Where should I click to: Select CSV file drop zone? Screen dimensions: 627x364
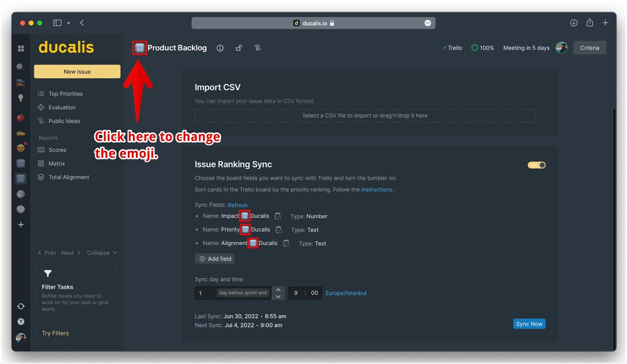point(365,115)
